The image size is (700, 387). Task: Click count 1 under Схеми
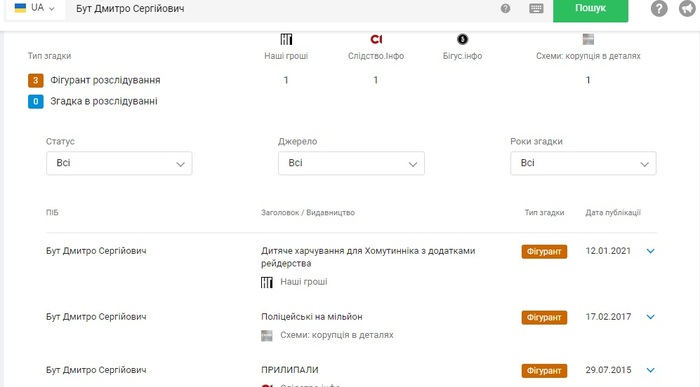tap(588, 80)
